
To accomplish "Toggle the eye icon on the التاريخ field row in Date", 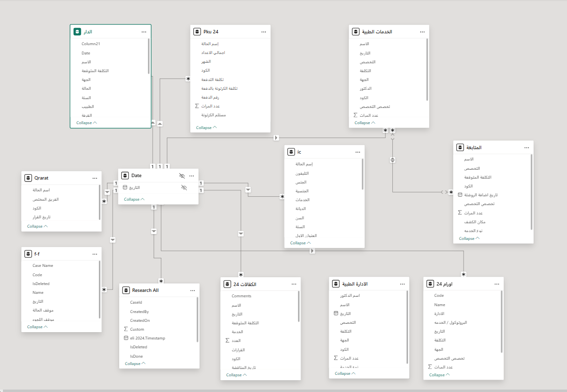I will coord(184,187).
